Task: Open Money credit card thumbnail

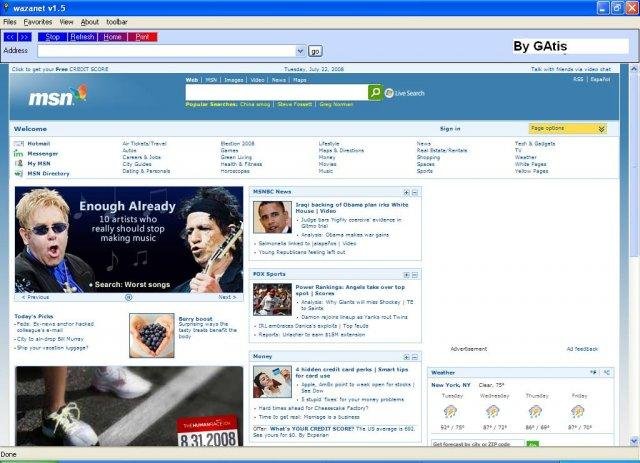Action: tap(272, 382)
